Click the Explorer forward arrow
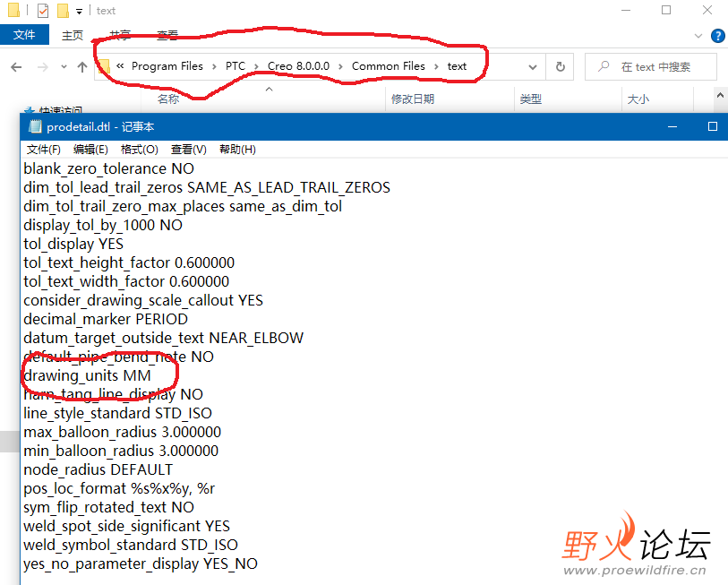Screen dimensions: 728x585 43,67
